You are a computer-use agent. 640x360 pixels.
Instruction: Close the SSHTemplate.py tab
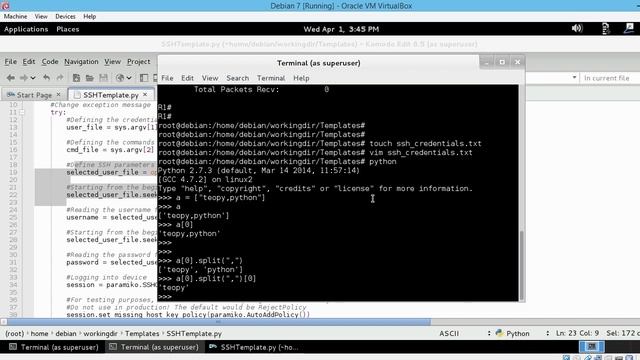click(145, 94)
